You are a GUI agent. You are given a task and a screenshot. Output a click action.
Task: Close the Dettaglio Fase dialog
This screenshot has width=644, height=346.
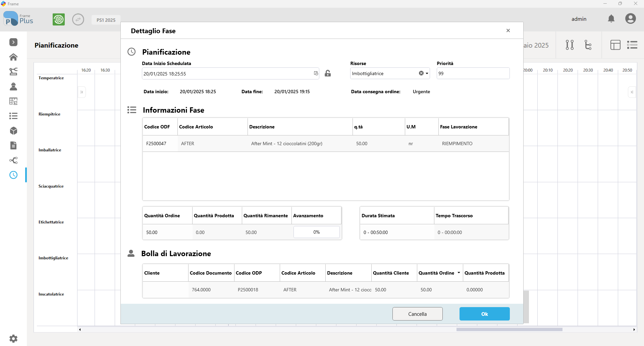click(x=508, y=31)
